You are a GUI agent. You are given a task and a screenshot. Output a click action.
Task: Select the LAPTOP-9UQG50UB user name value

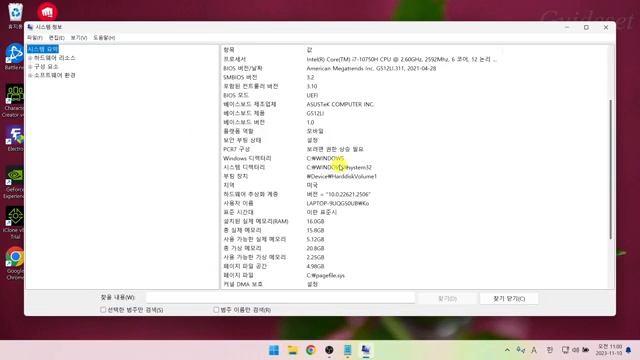coord(338,203)
